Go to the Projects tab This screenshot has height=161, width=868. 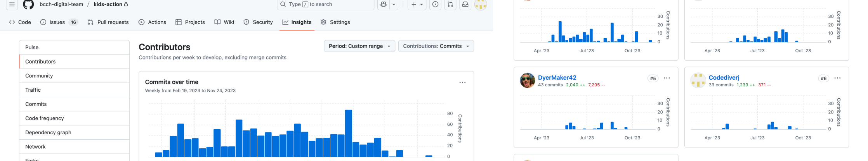point(190,22)
